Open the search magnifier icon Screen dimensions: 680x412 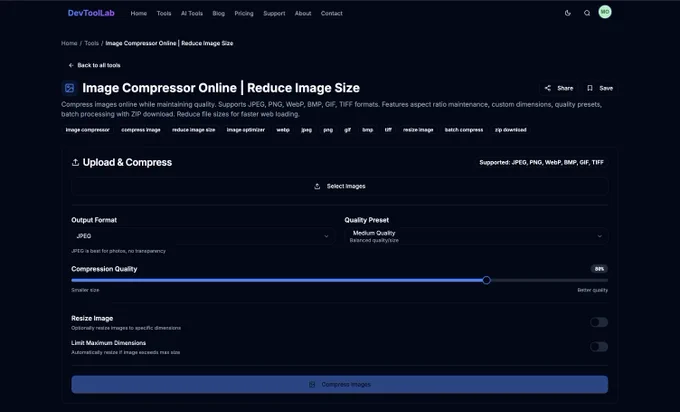tap(587, 13)
